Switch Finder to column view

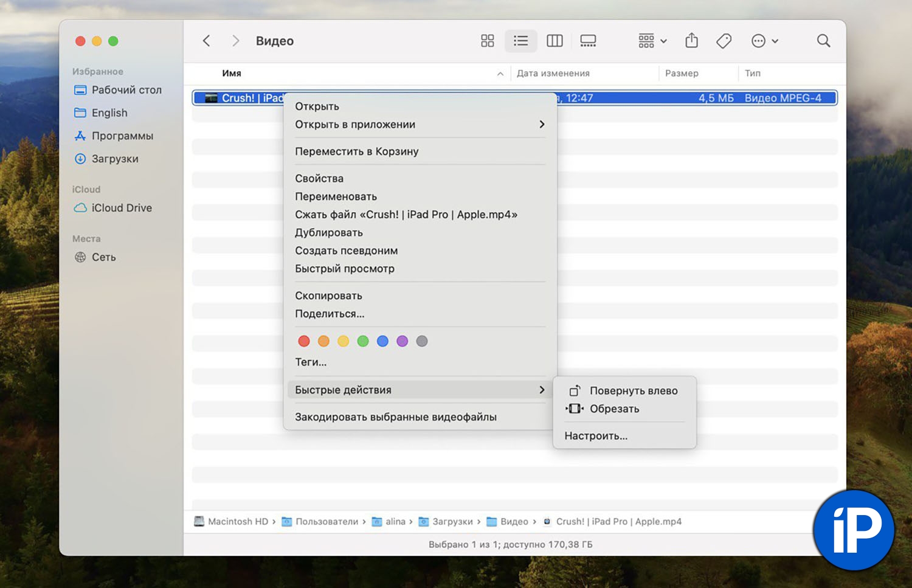[554, 41]
